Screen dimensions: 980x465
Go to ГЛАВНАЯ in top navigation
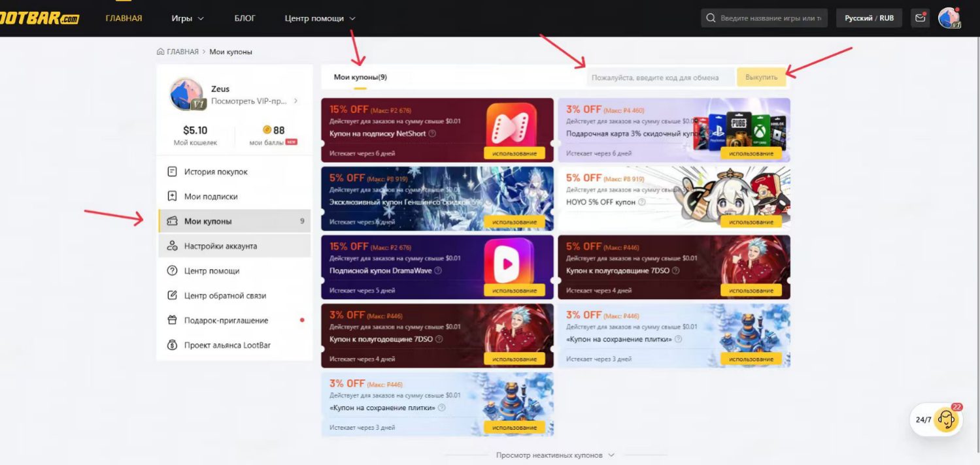pyautogui.click(x=124, y=18)
